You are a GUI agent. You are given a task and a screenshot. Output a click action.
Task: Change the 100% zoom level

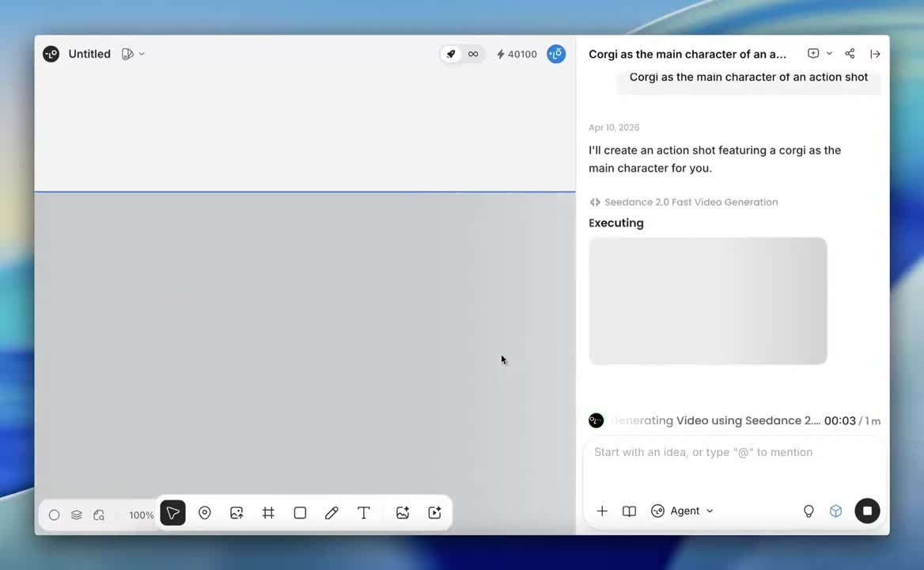point(142,515)
